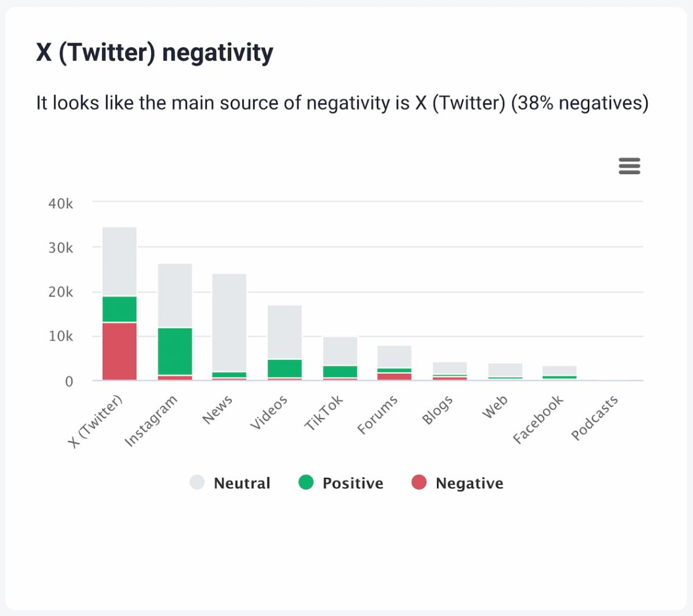Click the 40k gridline label
Viewport: 693px width, 616px height.
(x=61, y=204)
